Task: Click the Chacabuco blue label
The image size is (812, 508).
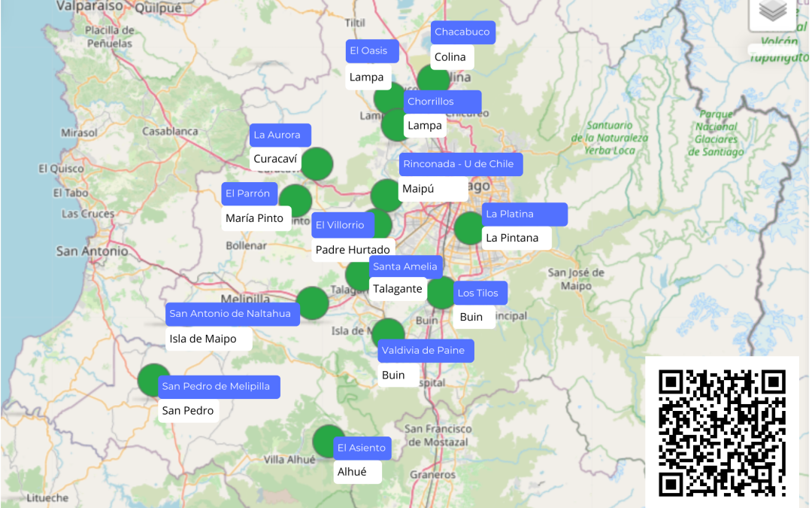Action: click(x=462, y=32)
